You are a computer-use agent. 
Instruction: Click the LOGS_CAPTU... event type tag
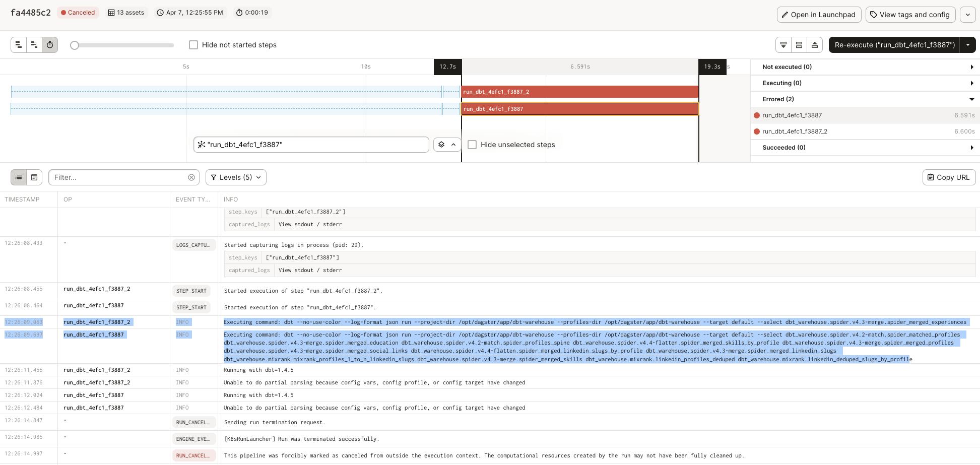(193, 245)
